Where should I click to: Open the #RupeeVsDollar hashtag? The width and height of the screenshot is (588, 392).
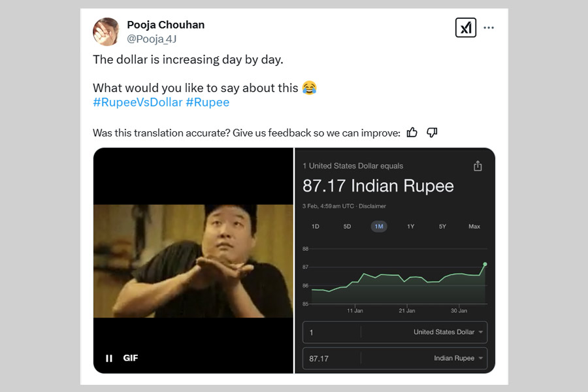tap(138, 102)
